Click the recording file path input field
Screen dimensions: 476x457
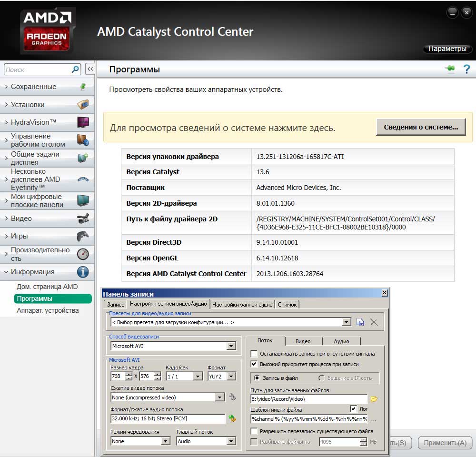tap(308, 399)
